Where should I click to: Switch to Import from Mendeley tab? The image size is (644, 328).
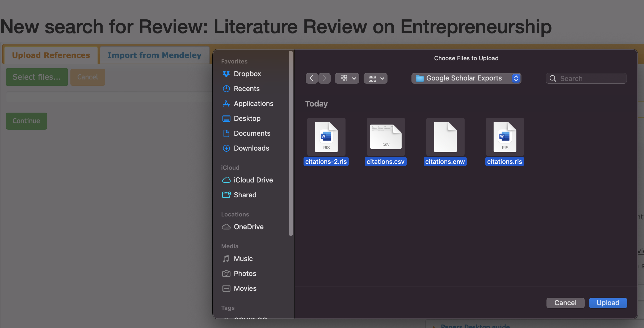click(x=154, y=55)
